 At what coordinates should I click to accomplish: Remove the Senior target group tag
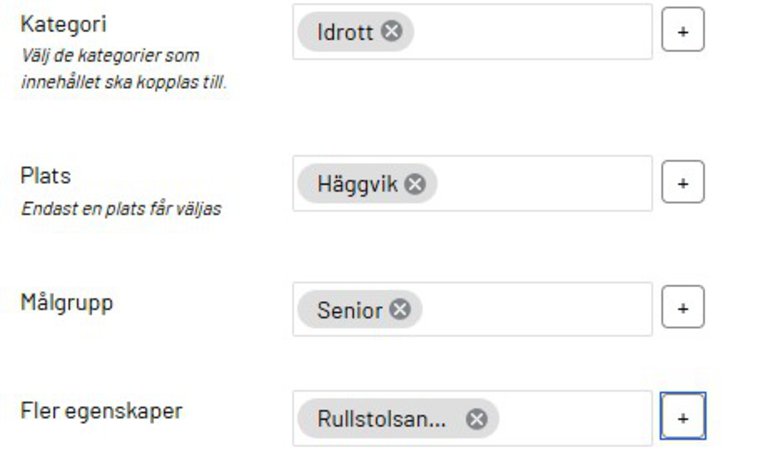coord(400,310)
